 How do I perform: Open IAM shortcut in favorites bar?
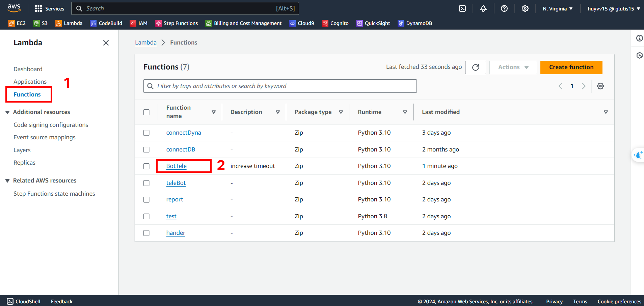click(139, 23)
